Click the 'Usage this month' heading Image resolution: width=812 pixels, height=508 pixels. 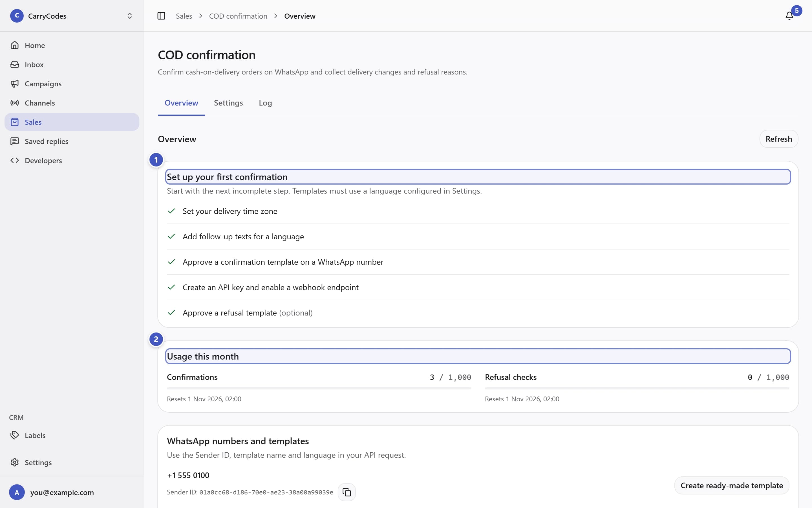click(203, 356)
